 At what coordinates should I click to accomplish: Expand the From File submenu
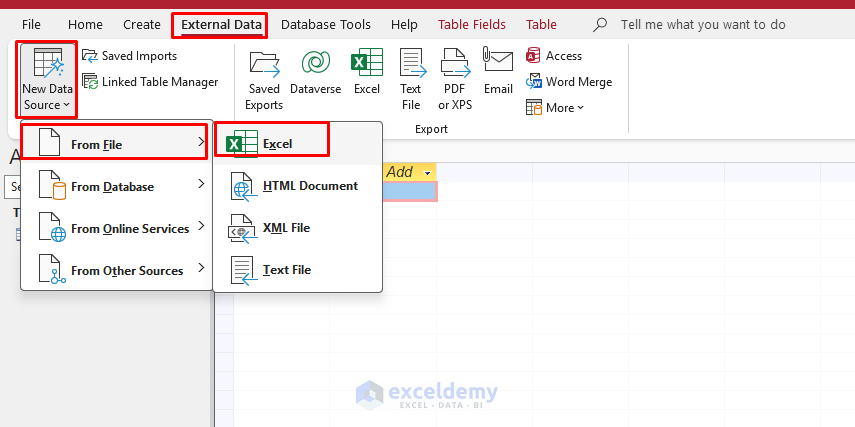[115, 142]
